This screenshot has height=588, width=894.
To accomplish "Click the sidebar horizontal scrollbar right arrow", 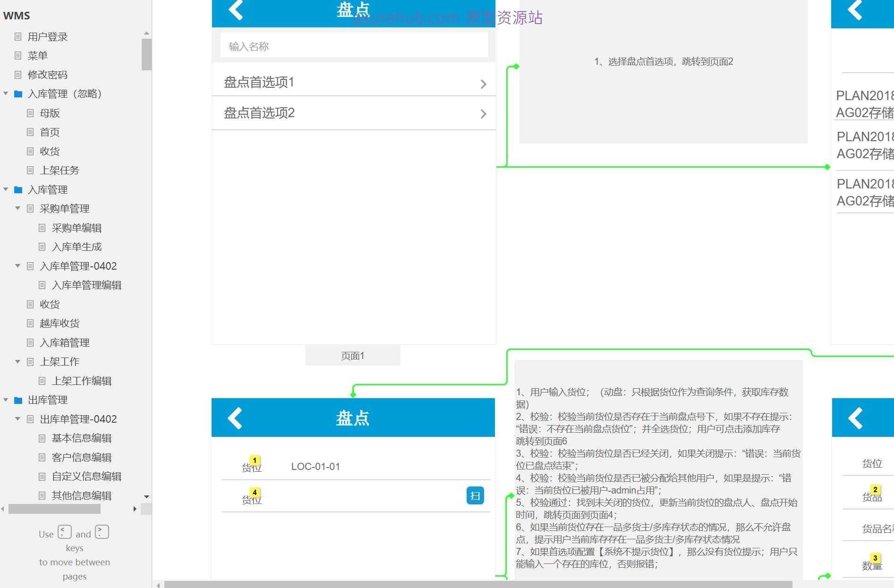I will (x=135, y=509).
